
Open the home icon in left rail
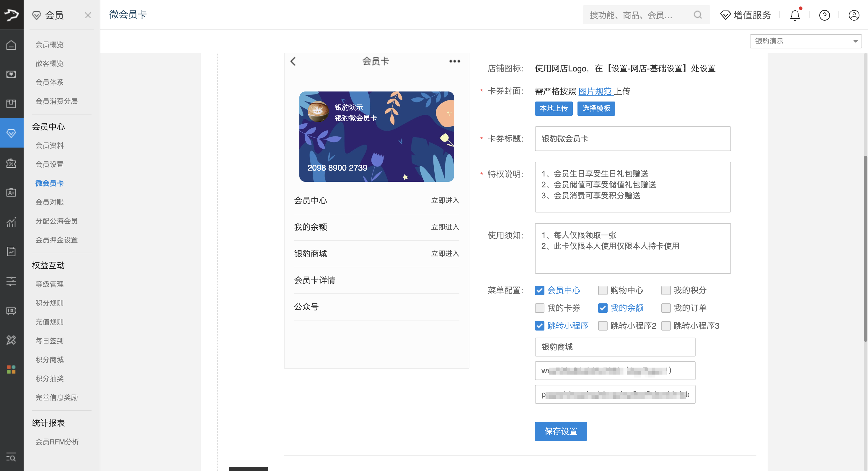(x=12, y=45)
